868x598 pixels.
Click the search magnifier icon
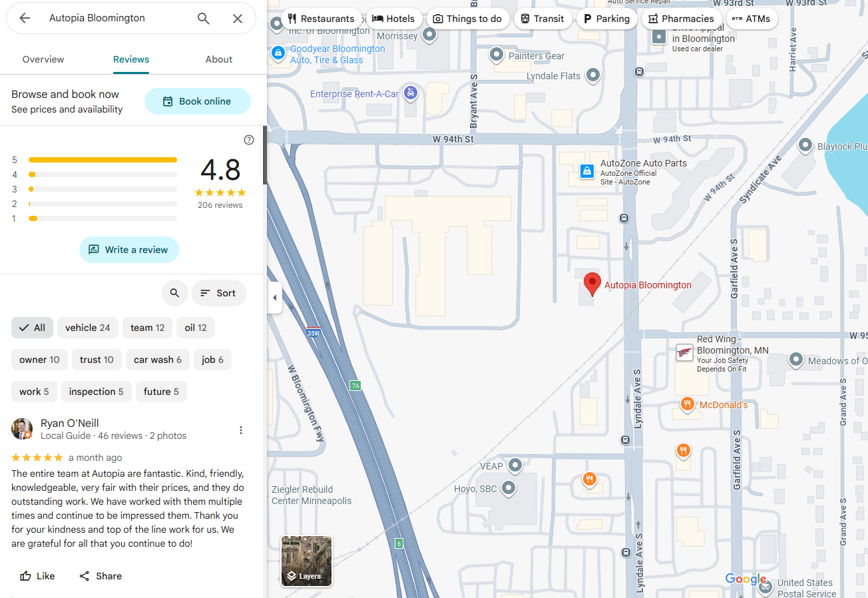tap(204, 18)
